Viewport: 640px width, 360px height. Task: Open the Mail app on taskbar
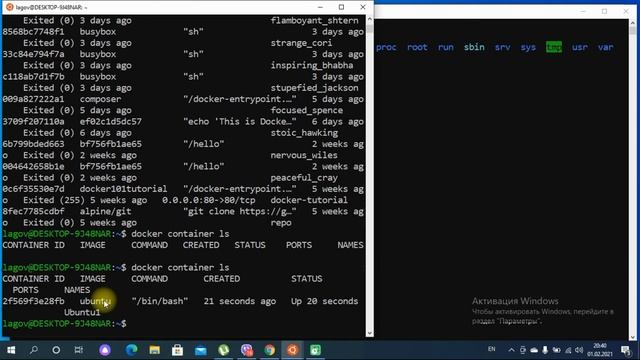pyautogui.click(x=200, y=350)
